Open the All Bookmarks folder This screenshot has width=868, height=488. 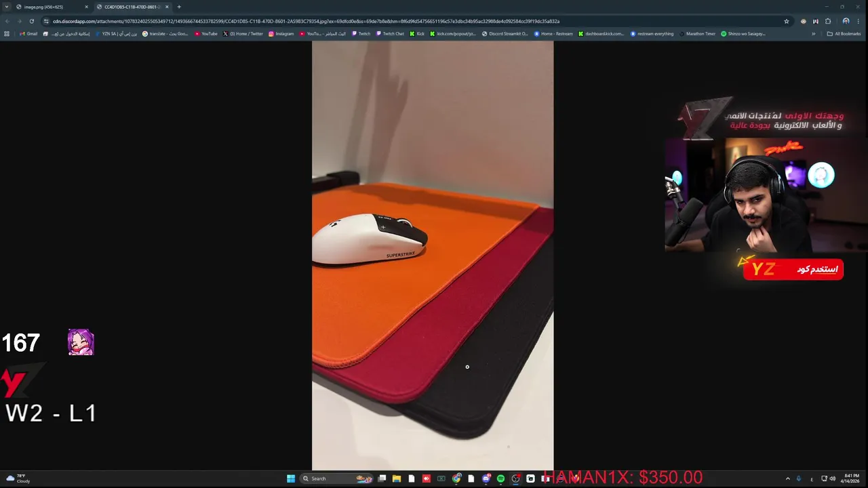(x=844, y=33)
